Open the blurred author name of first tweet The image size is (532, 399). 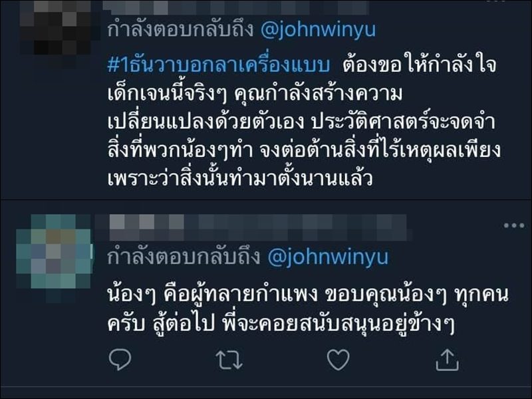[x=236, y=7]
